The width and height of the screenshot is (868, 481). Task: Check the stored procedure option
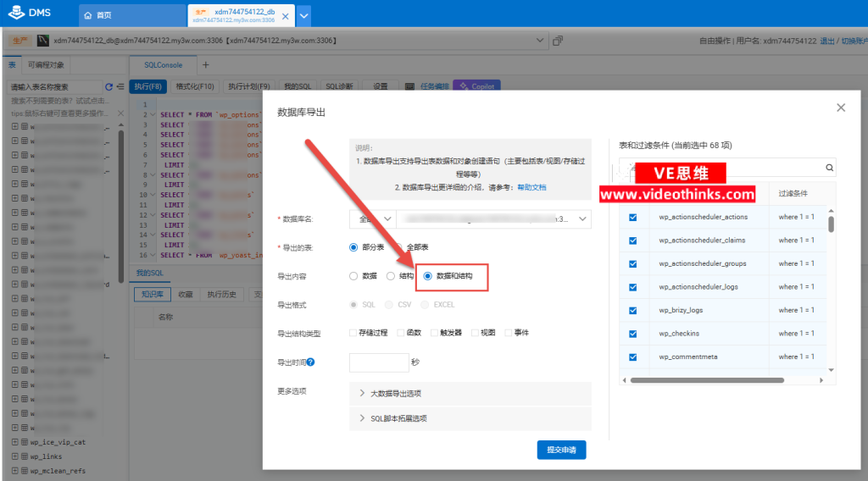click(x=353, y=333)
